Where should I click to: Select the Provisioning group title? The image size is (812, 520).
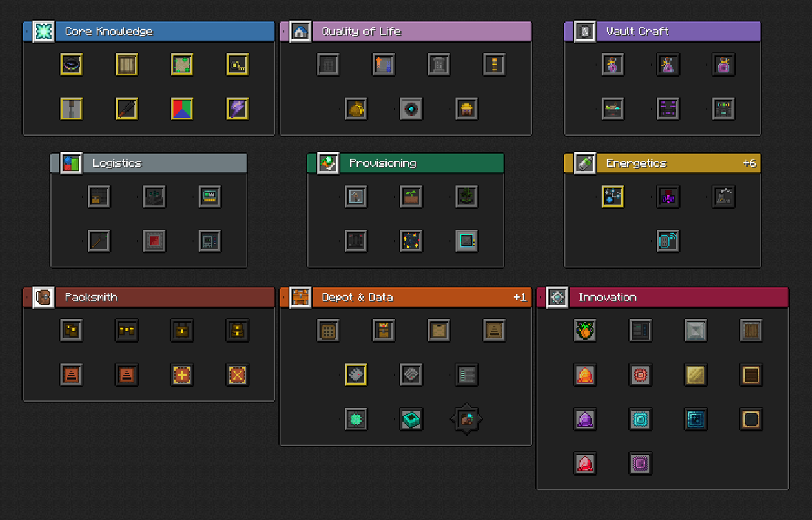coord(382,163)
